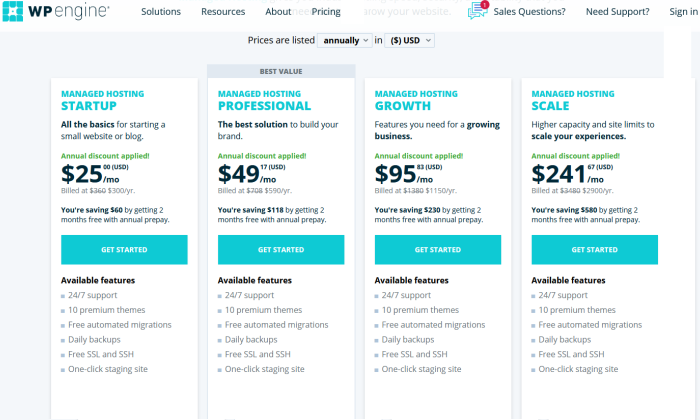This screenshot has width=700, height=420.
Task: Click Startup's 'Annual discount applied!' text
Action: 105,156
